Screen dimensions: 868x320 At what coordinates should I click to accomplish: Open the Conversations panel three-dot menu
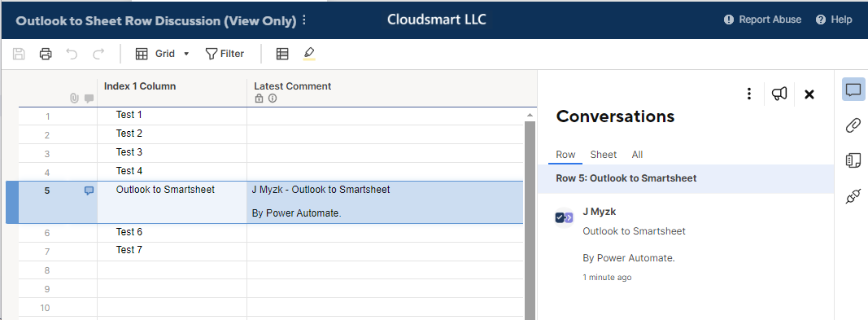pyautogui.click(x=749, y=94)
